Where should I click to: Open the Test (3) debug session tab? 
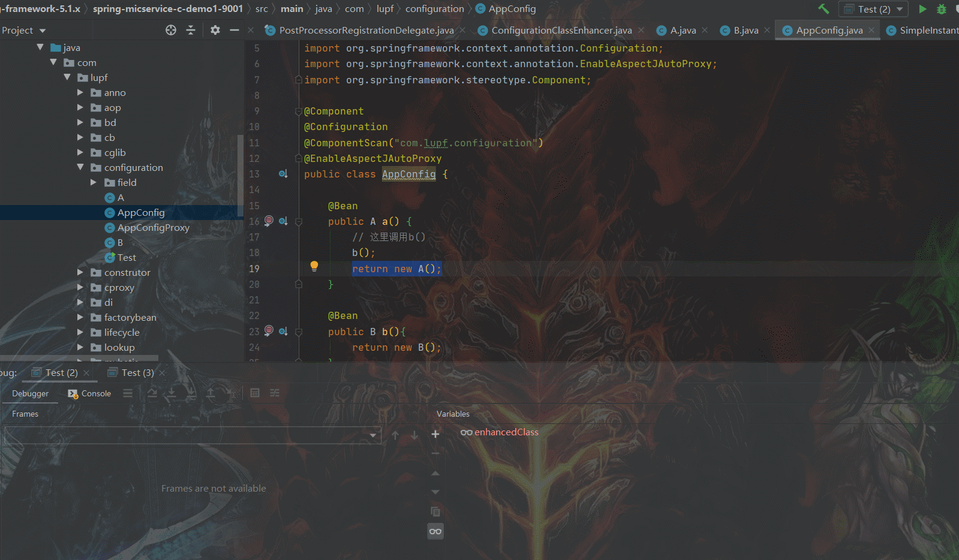[138, 372]
